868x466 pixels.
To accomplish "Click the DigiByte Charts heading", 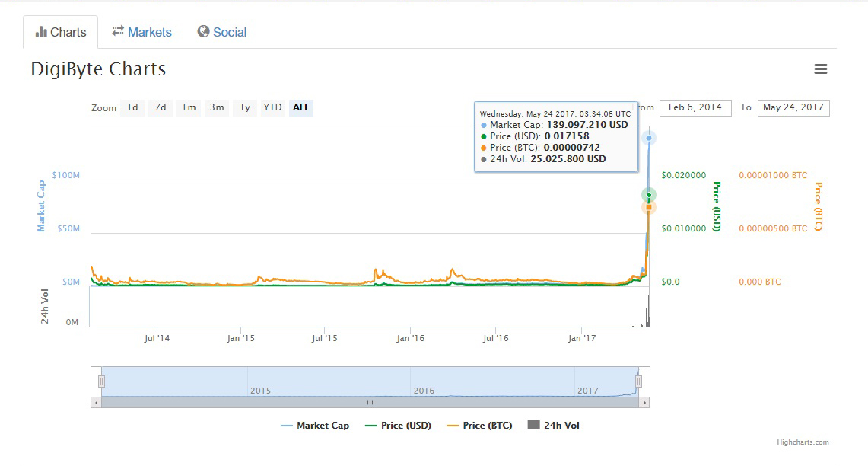I will coord(99,69).
